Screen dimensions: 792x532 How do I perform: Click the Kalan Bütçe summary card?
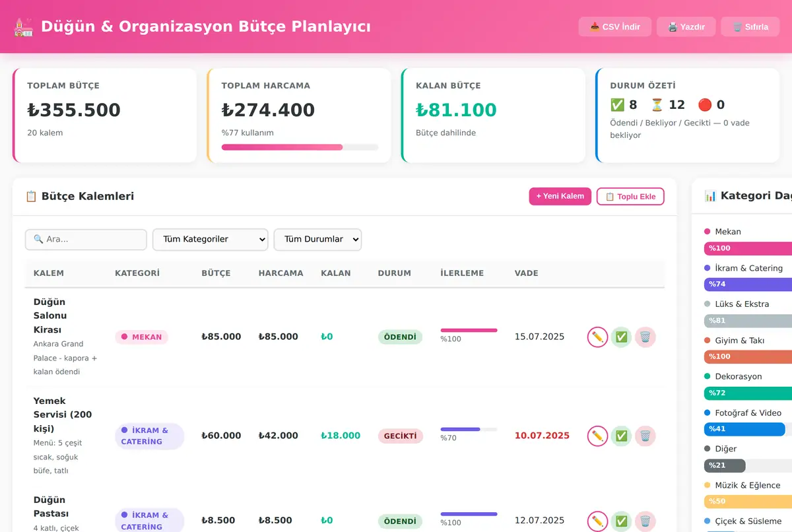(x=493, y=116)
